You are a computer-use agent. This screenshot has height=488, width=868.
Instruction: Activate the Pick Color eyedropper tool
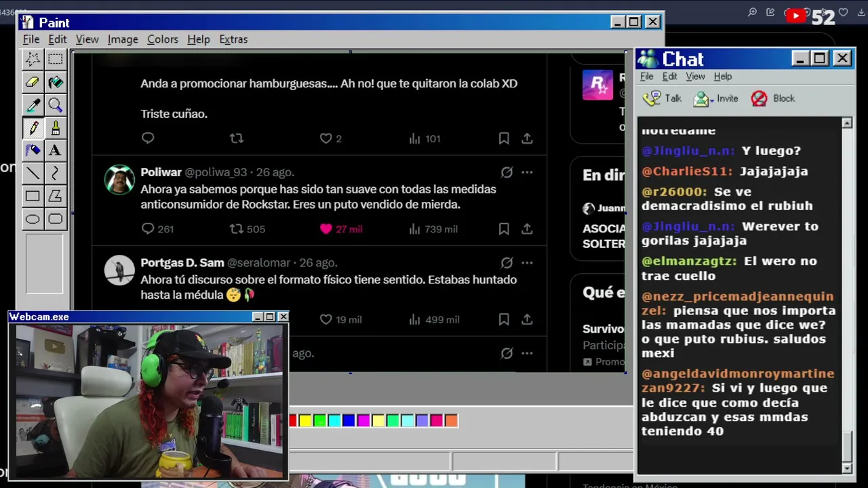tap(33, 105)
